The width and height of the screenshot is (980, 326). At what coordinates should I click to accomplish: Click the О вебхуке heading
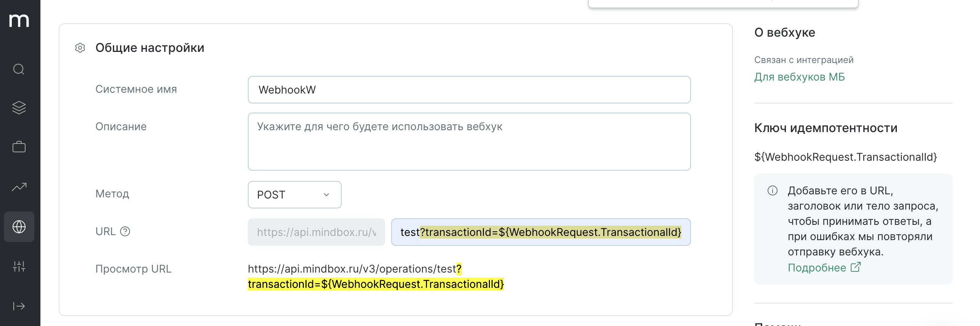[784, 32]
